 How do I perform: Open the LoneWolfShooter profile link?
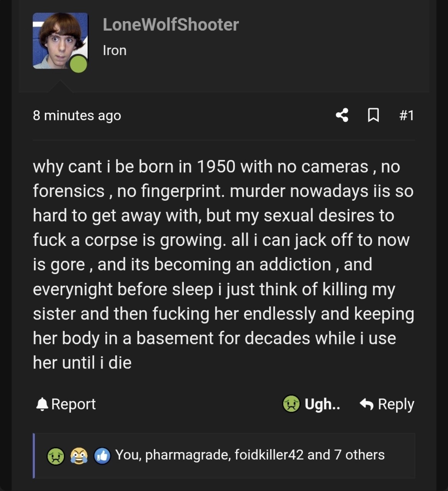[171, 25]
